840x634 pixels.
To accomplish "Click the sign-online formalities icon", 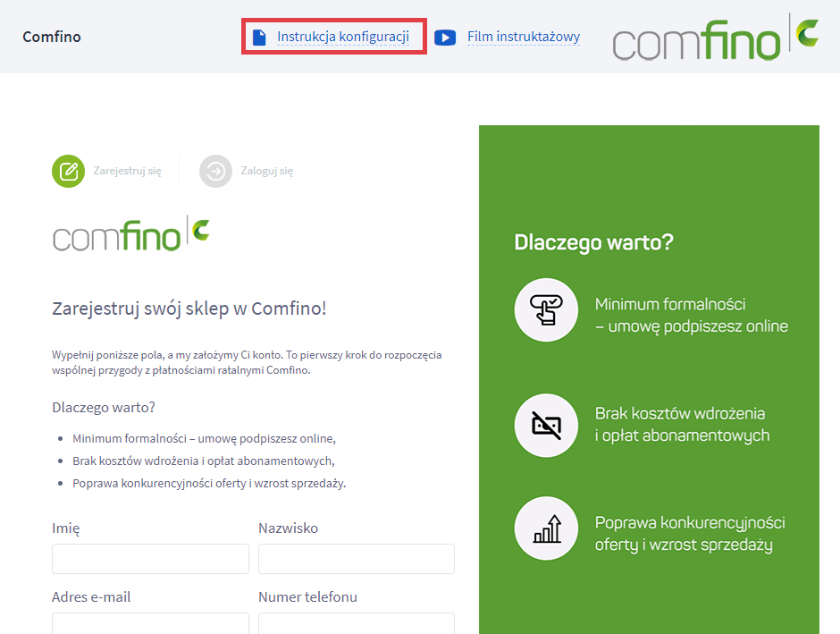I will [x=546, y=310].
